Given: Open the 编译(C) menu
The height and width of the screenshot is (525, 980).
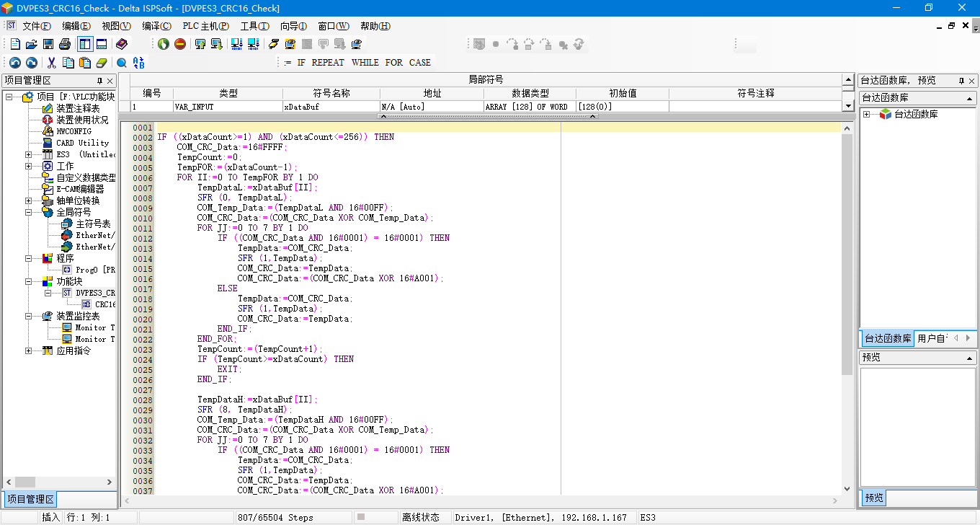Looking at the screenshot, I should point(156,26).
